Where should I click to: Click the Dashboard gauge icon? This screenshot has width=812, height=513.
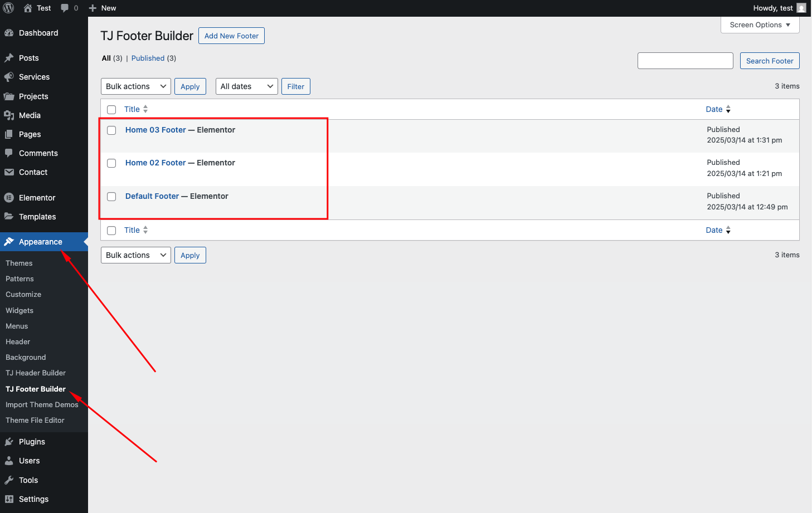click(x=9, y=33)
